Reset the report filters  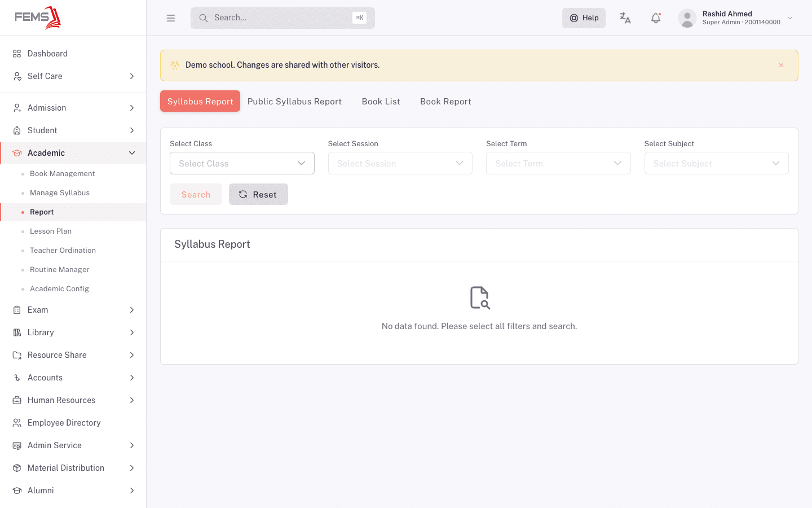[x=258, y=194]
